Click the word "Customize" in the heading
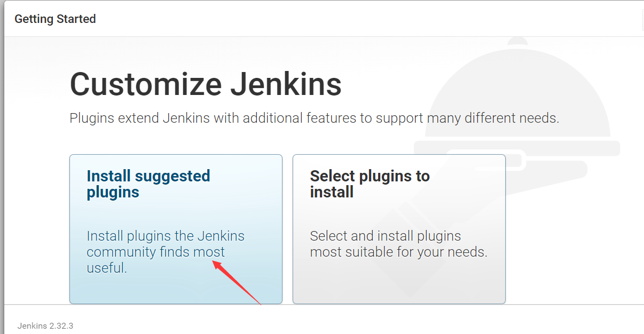 [x=146, y=84]
